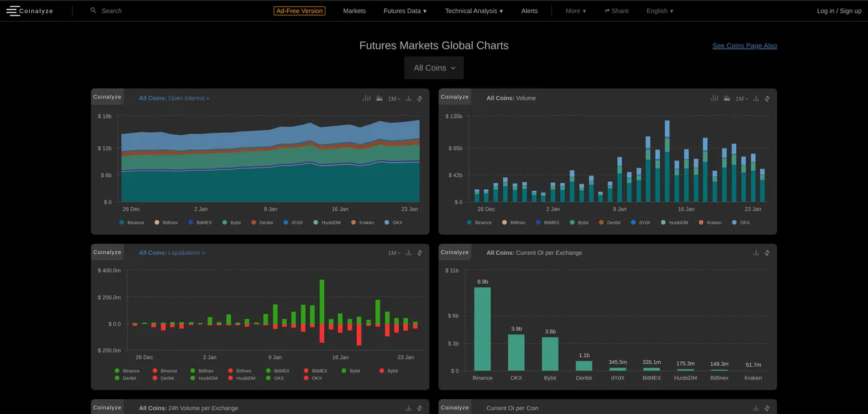Download the Current OI per Exchange chart
Viewport: 868px width, 414px height.
tap(755, 253)
